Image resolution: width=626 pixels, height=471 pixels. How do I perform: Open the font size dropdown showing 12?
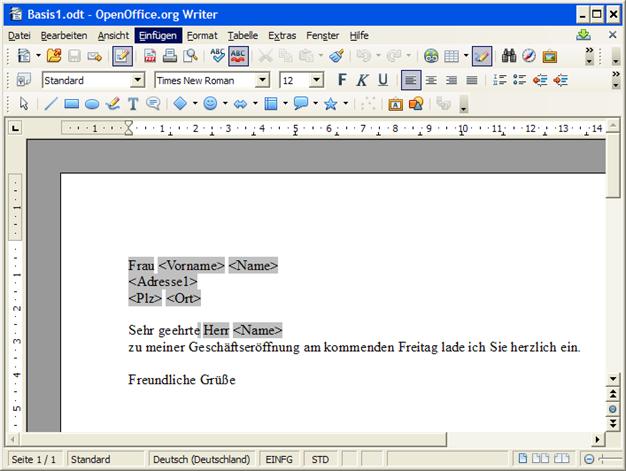(317, 80)
